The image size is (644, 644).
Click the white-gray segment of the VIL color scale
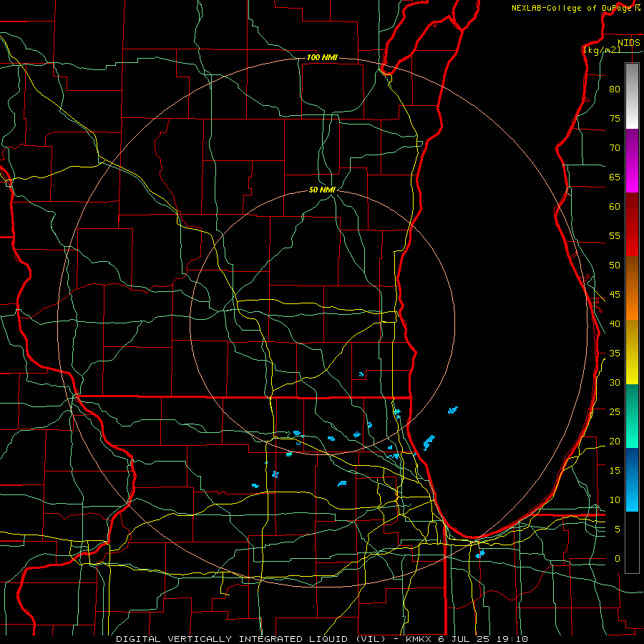(632, 96)
